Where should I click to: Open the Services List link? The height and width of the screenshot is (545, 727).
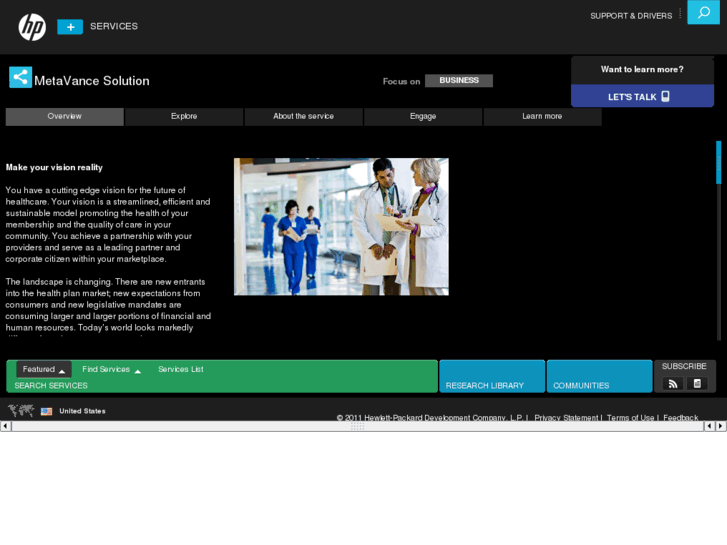pos(181,369)
